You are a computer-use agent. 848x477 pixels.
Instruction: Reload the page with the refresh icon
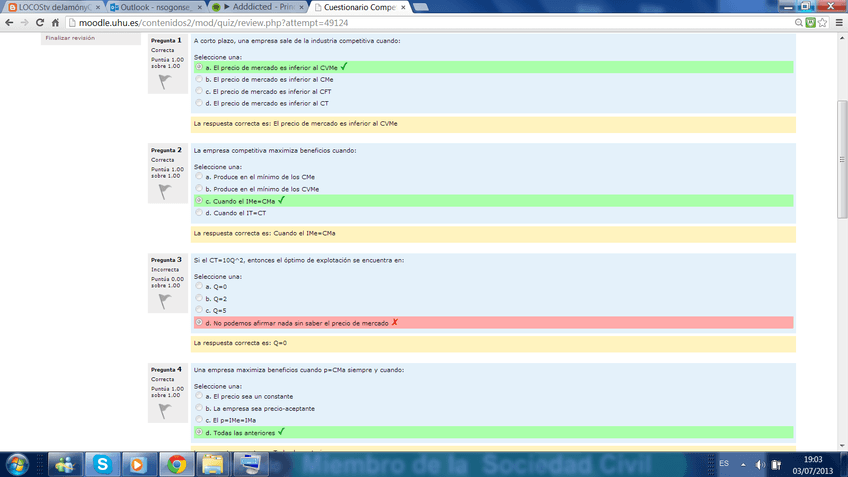(x=39, y=23)
